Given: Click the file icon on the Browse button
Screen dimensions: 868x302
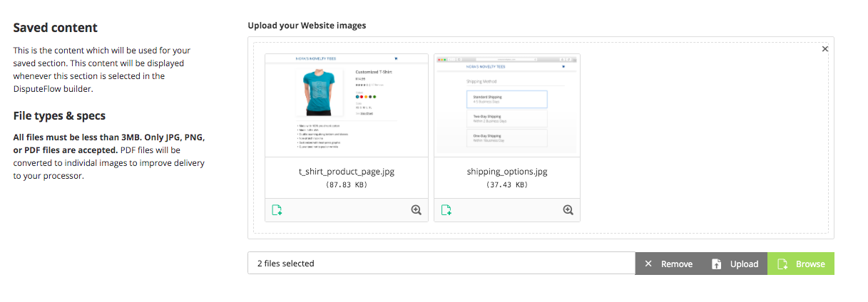Looking at the screenshot, I should (x=782, y=264).
